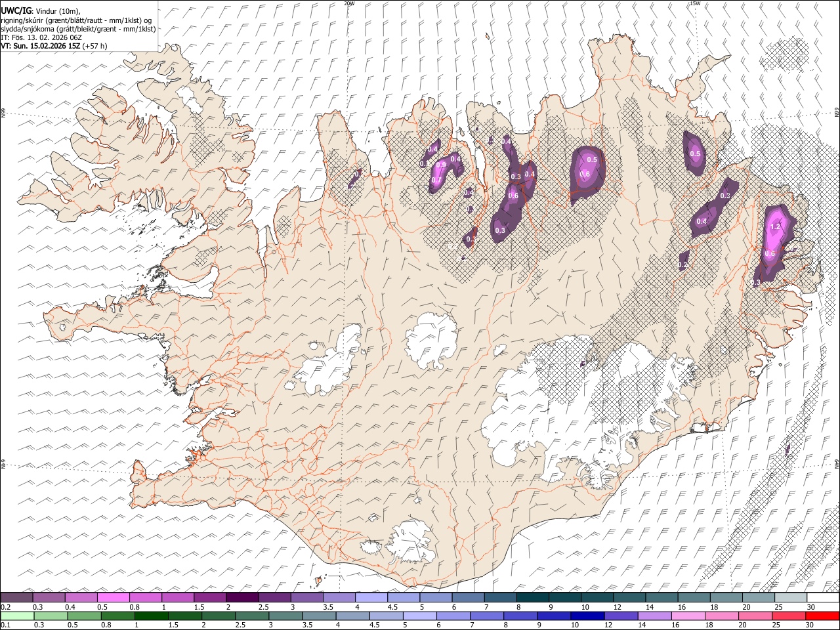Select the bright pink 0.5 swatch in the snow scale
This screenshot has width=840, height=630.
pos(113,598)
